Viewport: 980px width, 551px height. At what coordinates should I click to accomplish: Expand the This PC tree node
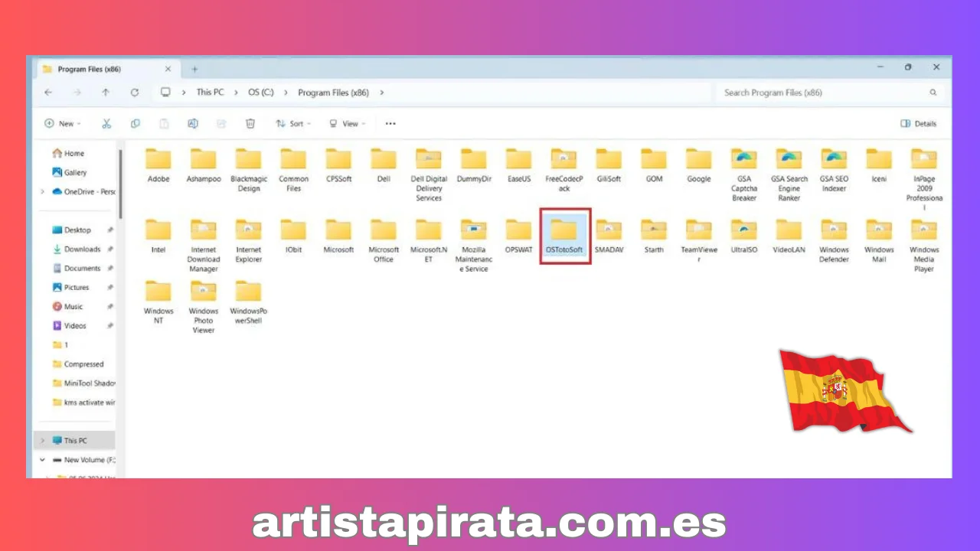pos(42,441)
